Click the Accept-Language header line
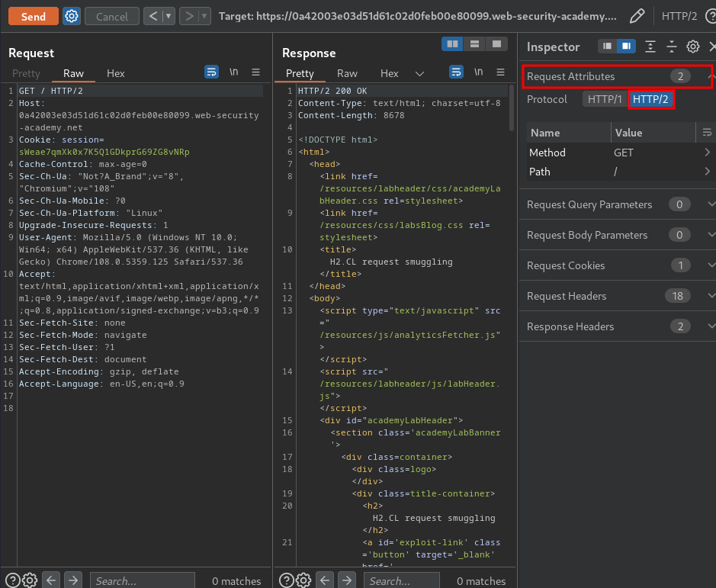Image resolution: width=716 pixels, height=588 pixels. (101, 384)
